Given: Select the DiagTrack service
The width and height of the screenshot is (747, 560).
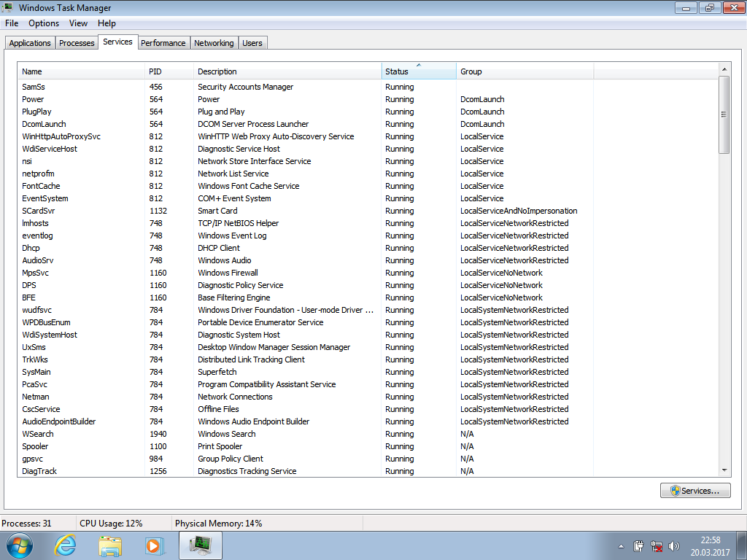Looking at the screenshot, I should coord(39,470).
